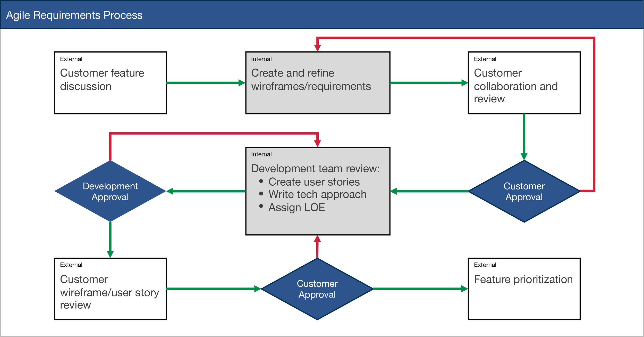
Task: Click the right-side Customer Approval diamond
Action: pos(524,191)
